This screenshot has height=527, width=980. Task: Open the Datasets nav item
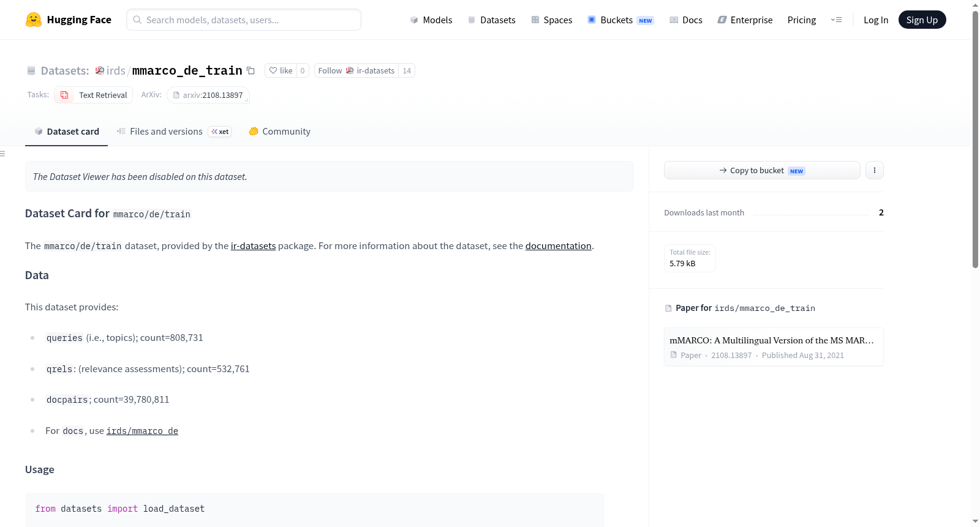[491, 20]
